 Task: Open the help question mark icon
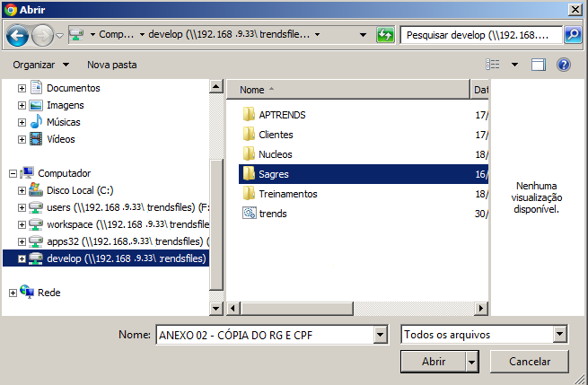tap(564, 65)
